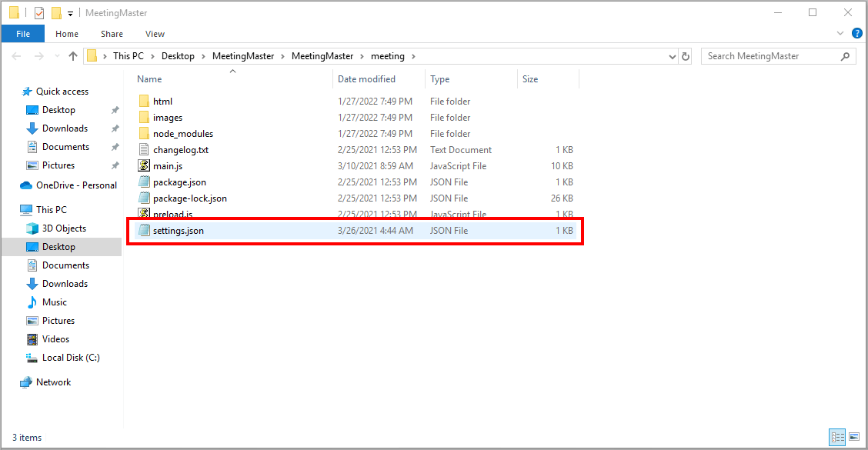Screen dimensions: 868x450
Task: Open the File menu
Action: 23,34
